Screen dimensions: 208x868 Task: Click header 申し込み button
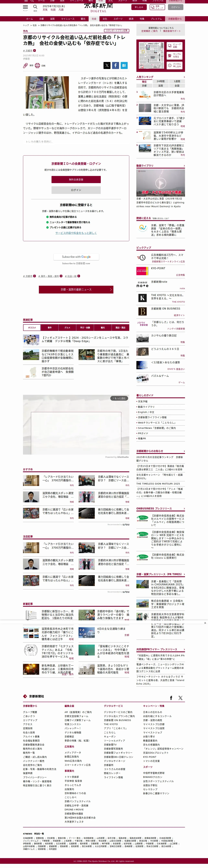click(x=139, y=7)
